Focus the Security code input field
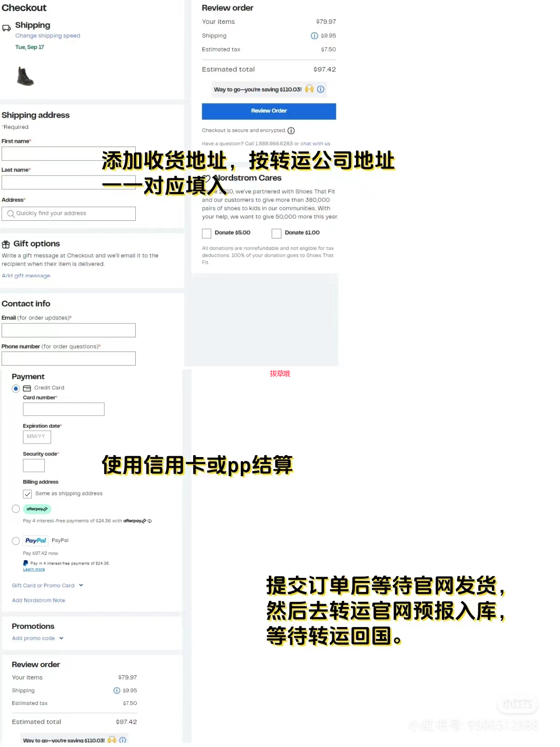 (x=34, y=465)
